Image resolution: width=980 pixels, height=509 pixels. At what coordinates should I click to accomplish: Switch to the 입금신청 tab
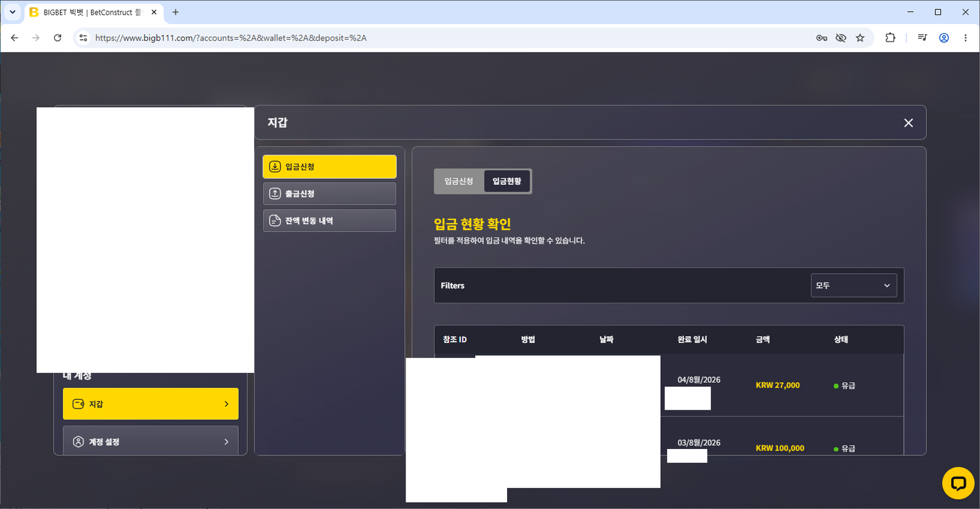tap(459, 181)
